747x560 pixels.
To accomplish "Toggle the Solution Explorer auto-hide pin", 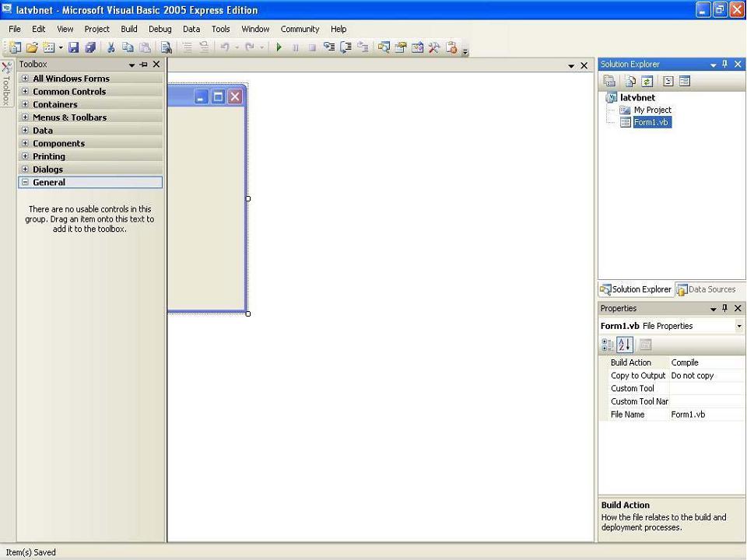I will coord(724,65).
